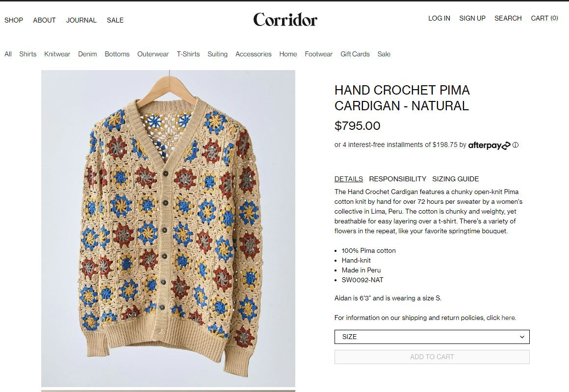Browse the Knitwear category

[57, 54]
